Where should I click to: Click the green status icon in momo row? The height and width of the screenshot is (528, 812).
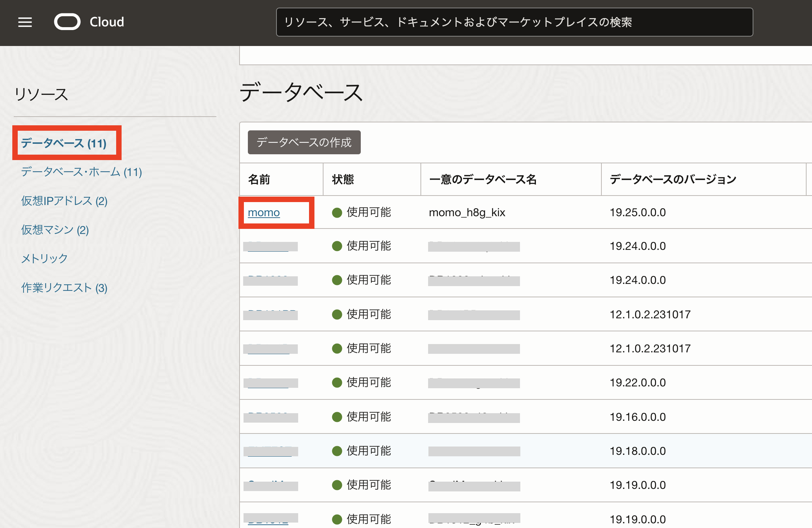(337, 213)
